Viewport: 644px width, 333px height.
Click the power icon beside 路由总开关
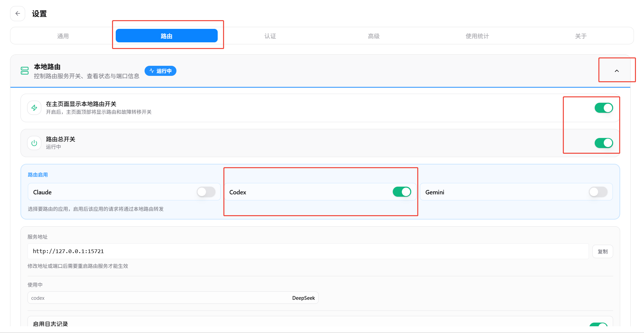coord(34,143)
